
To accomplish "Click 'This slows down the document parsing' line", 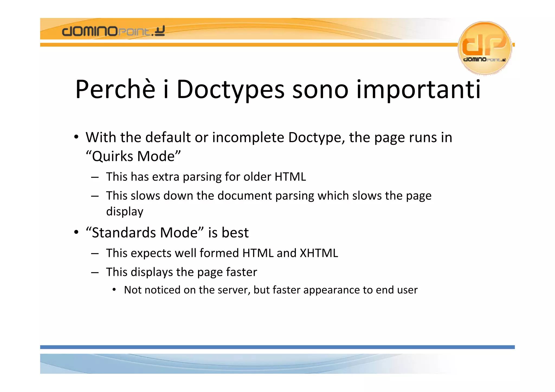I will point(269,195).
